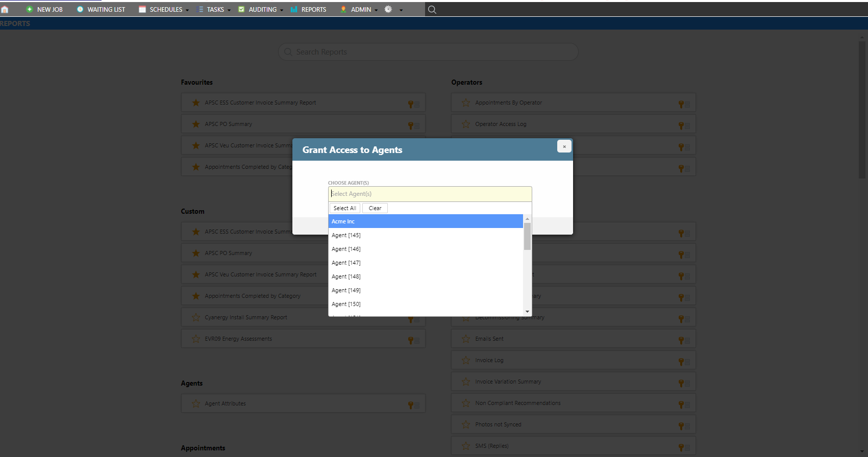This screenshot has width=868, height=457.
Task: Open the settings gear icon
Action: pos(388,9)
